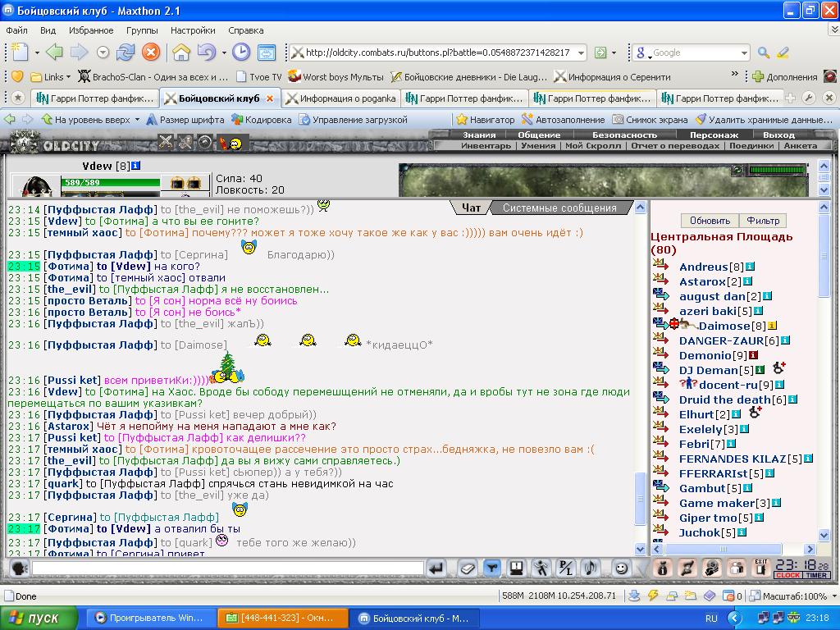
Task: Open the Links favorites folder dropdown
Action: click(51, 76)
